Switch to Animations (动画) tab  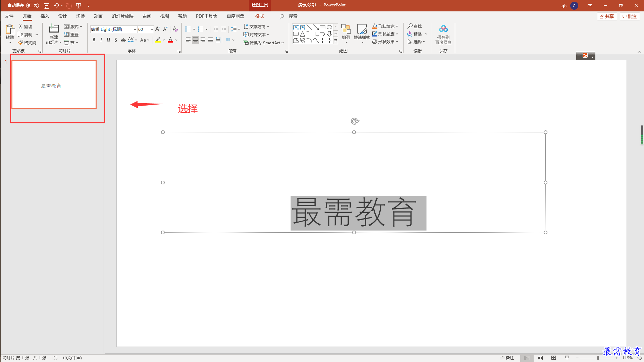pyautogui.click(x=98, y=16)
